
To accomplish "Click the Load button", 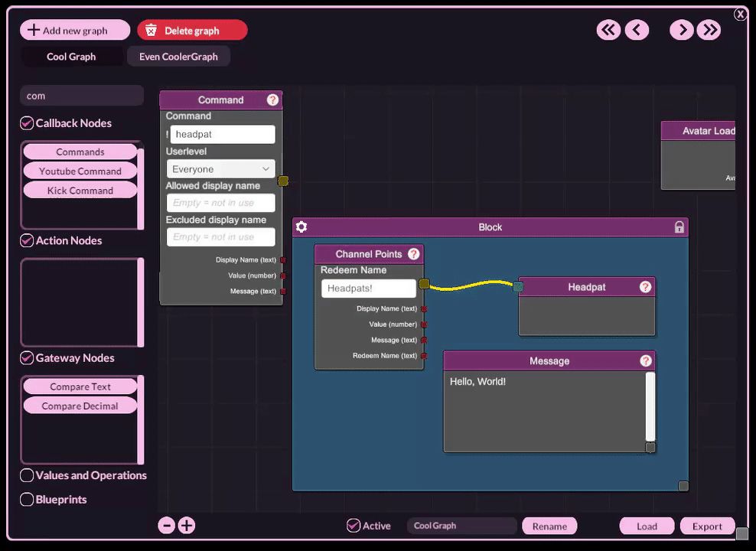I will tap(647, 526).
